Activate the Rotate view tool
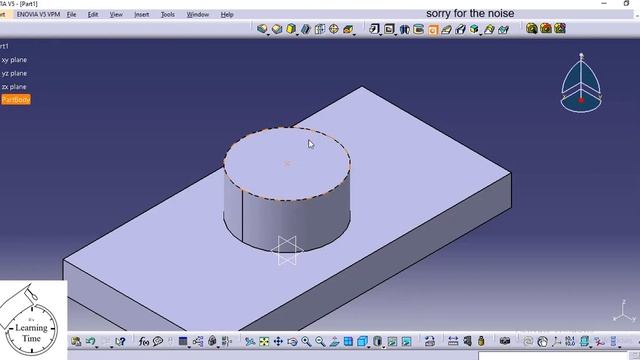 (x=292, y=341)
